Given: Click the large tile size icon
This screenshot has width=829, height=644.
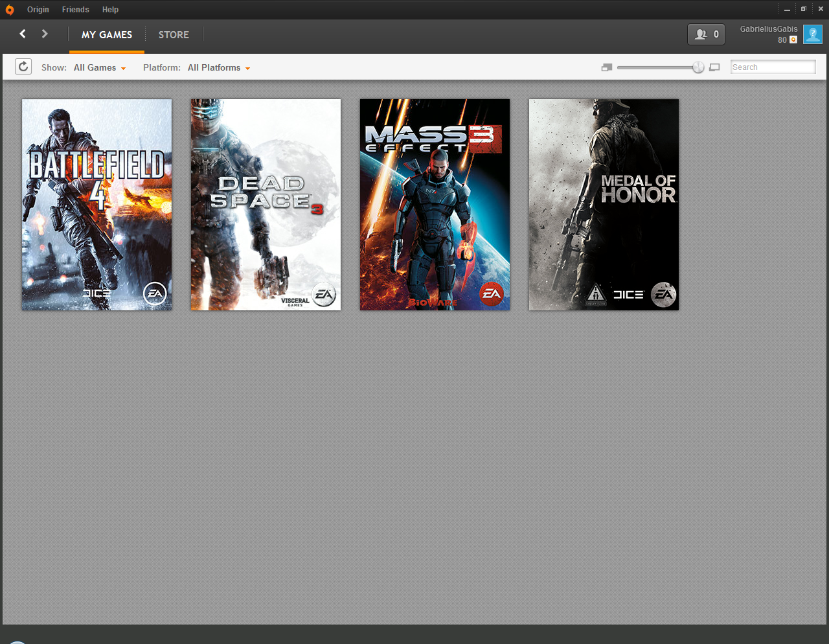Looking at the screenshot, I should tap(714, 67).
